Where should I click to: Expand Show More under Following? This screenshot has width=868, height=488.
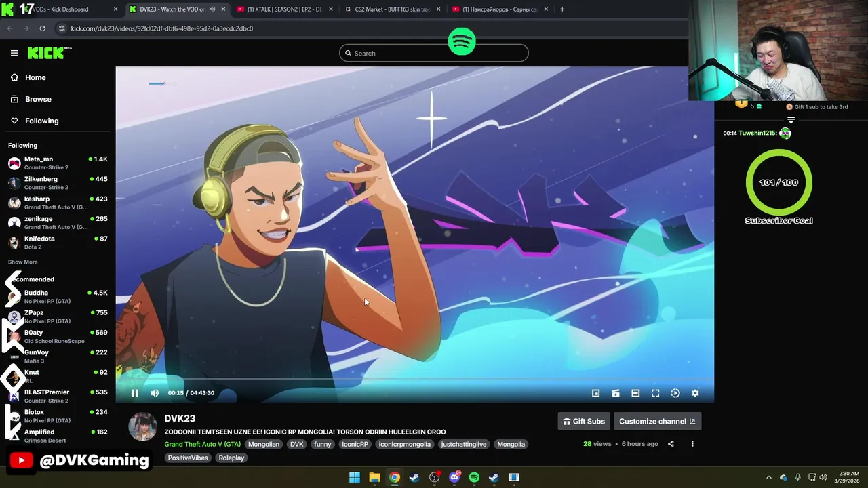(x=23, y=262)
